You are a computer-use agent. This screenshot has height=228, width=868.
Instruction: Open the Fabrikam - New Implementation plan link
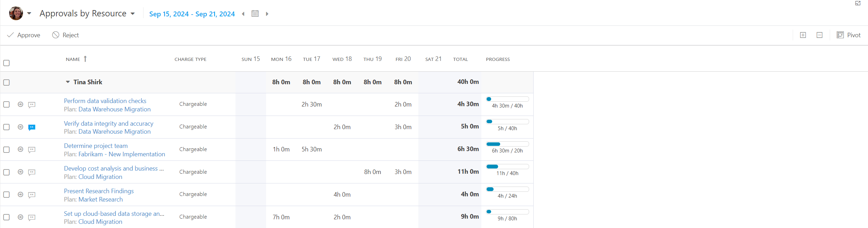point(122,154)
